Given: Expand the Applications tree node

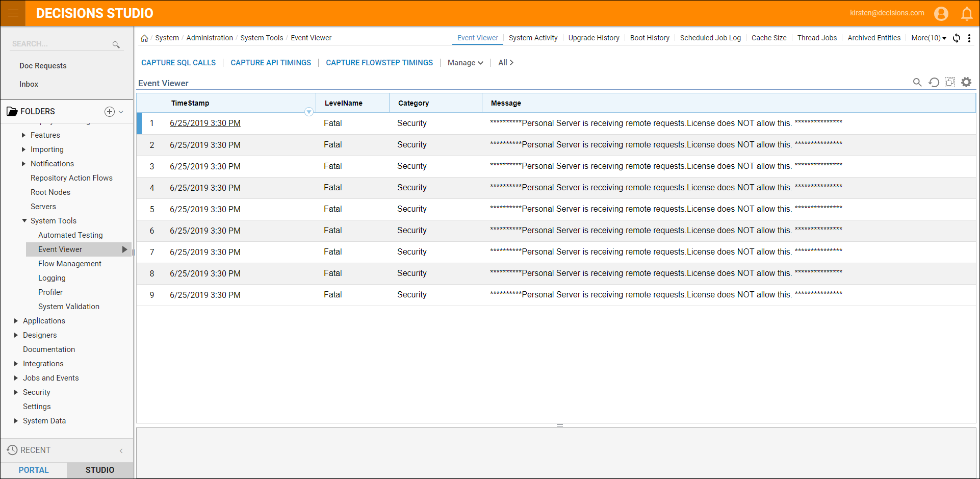Looking at the screenshot, I should pos(16,321).
